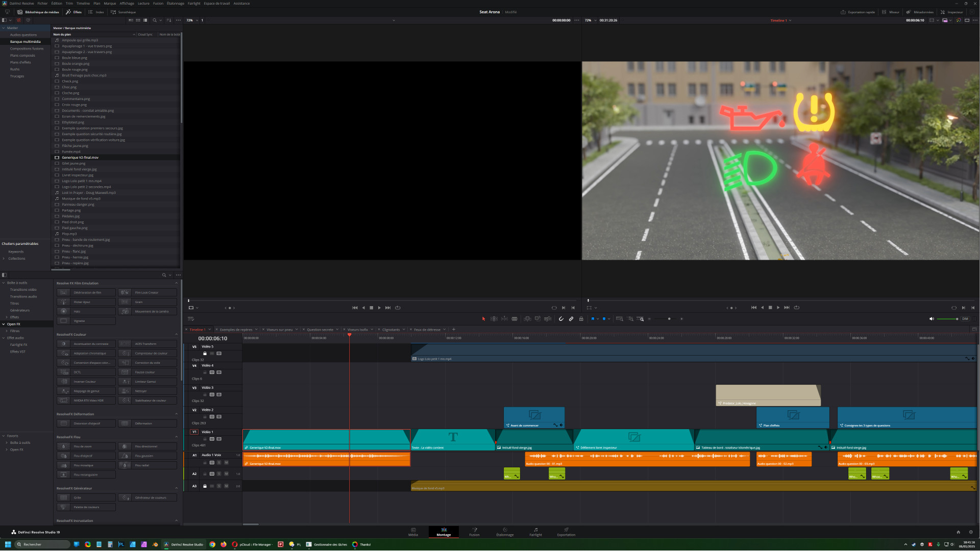Viewport: 980px width, 551px height.
Task: Click the Exportation rapide button
Action: (x=857, y=12)
